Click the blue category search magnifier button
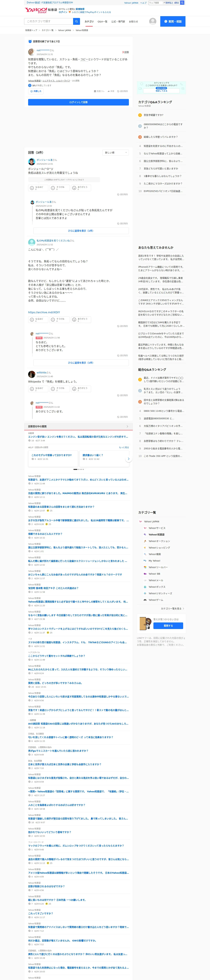Screen dimensions: 210x980 click(x=77, y=21)
